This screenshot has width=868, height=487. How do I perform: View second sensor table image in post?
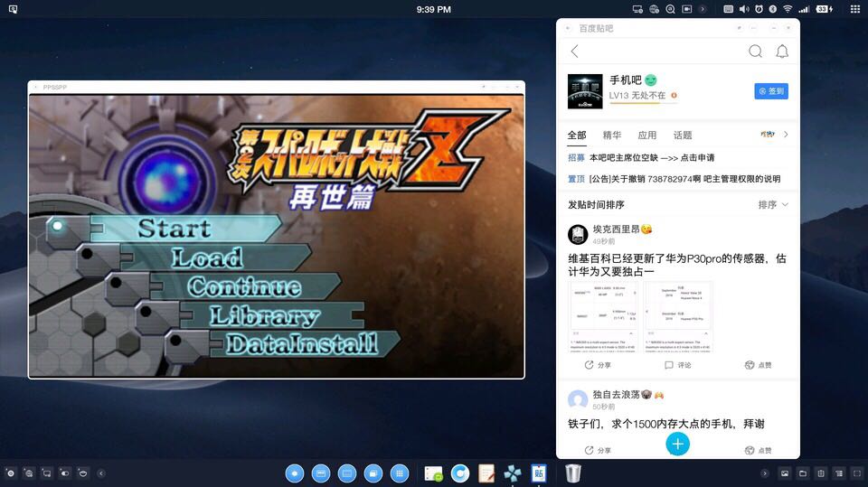(678, 316)
